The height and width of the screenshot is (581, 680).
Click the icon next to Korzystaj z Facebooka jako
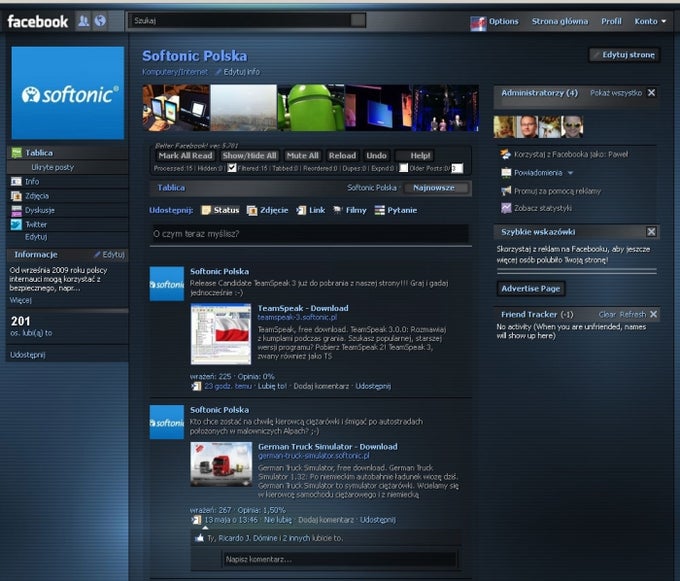(x=506, y=154)
